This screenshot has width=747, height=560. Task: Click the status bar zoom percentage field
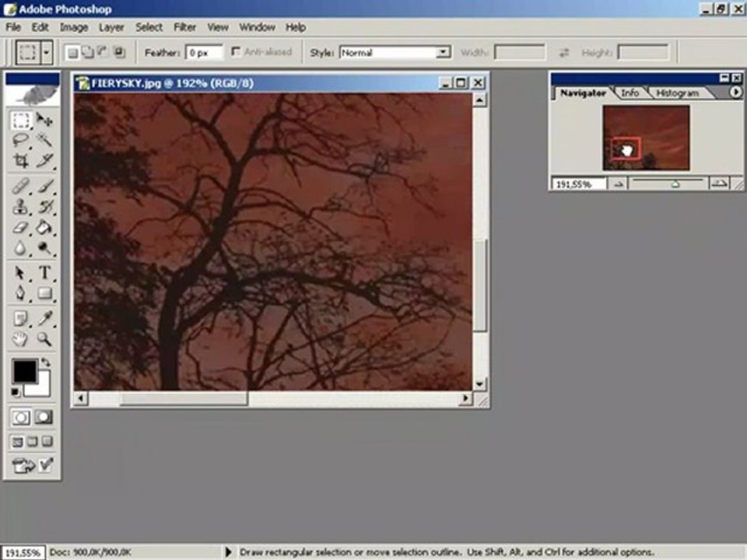pyautogui.click(x=23, y=553)
